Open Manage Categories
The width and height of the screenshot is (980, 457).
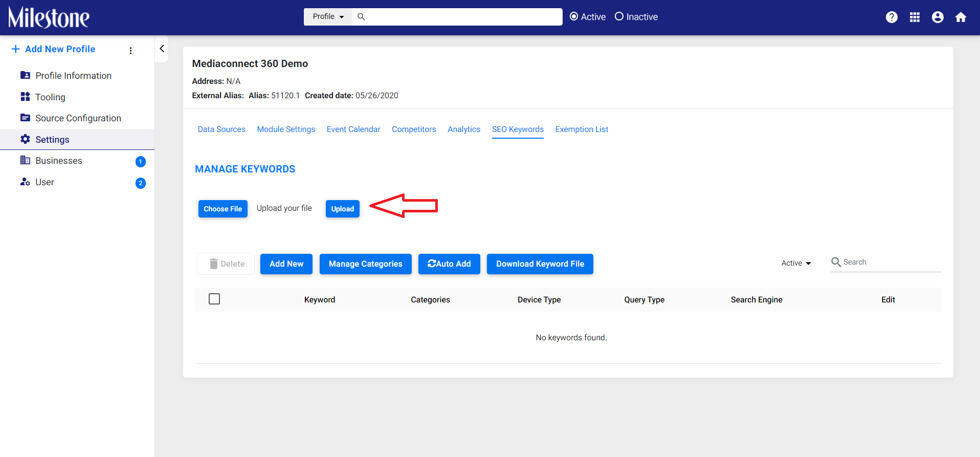click(366, 264)
